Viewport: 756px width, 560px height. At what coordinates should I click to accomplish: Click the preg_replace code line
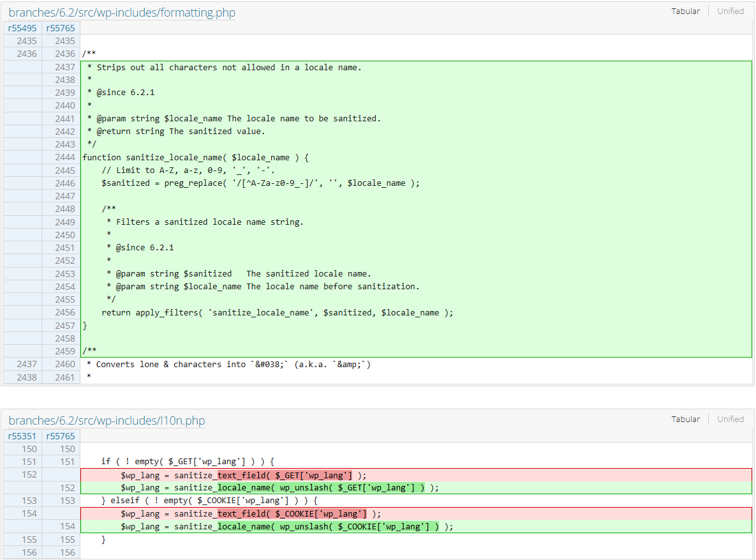[x=260, y=183]
